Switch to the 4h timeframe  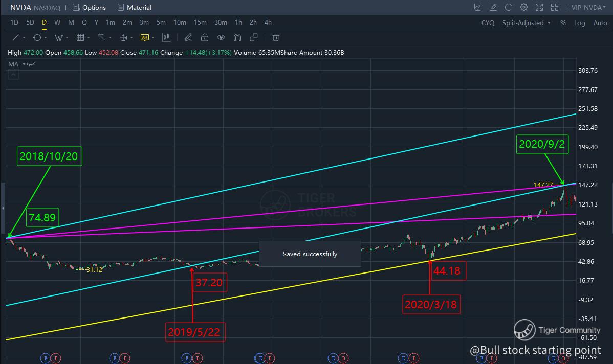tap(268, 22)
